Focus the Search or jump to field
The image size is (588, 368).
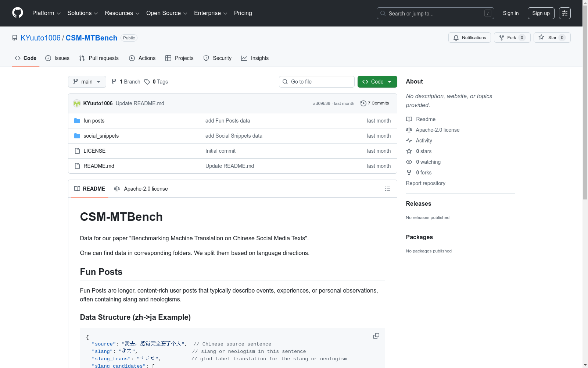(x=435, y=13)
